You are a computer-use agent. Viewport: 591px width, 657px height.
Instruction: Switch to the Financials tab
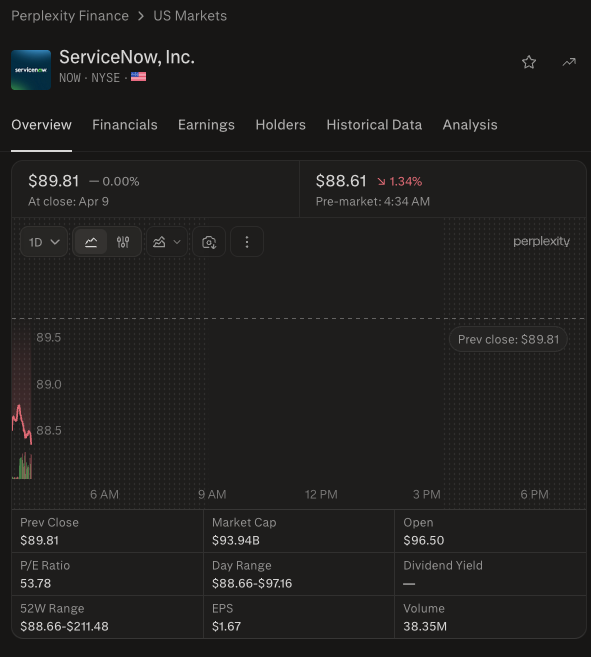point(125,125)
